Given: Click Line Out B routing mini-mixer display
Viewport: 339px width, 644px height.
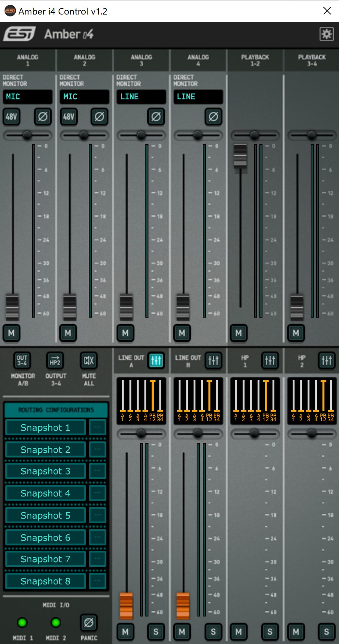Looking at the screenshot, I should tap(198, 401).
